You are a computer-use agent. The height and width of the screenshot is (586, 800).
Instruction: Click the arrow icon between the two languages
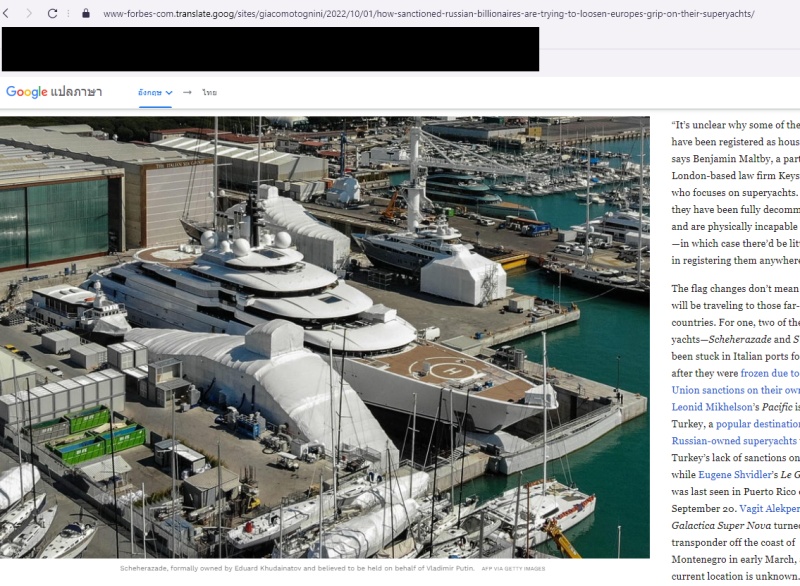(188, 90)
